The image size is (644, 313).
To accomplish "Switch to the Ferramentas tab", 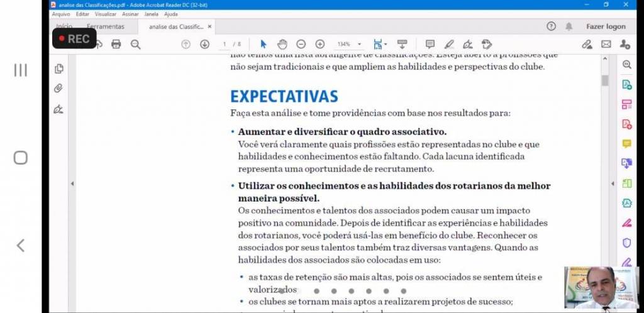I will (106, 26).
